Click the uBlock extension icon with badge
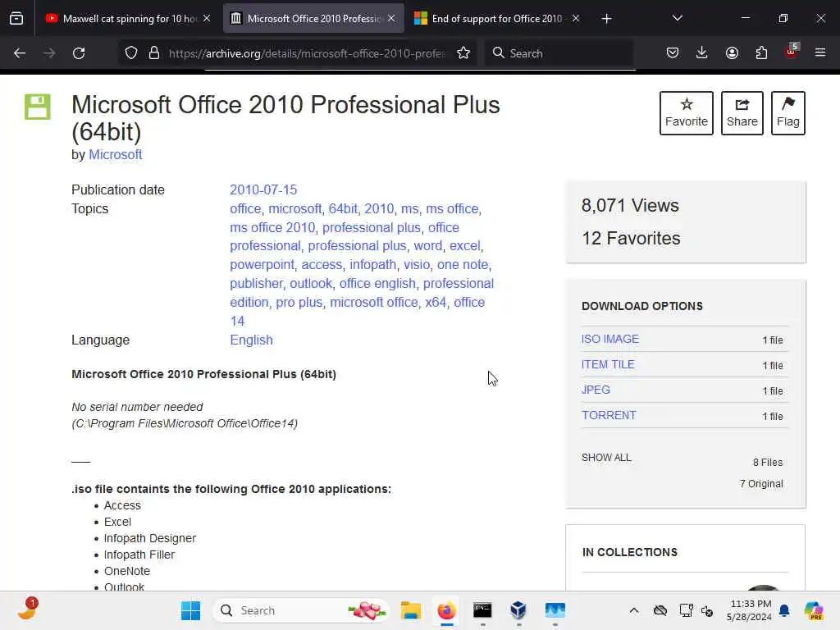The width and height of the screenshot is (840, 630). [792, 52]
